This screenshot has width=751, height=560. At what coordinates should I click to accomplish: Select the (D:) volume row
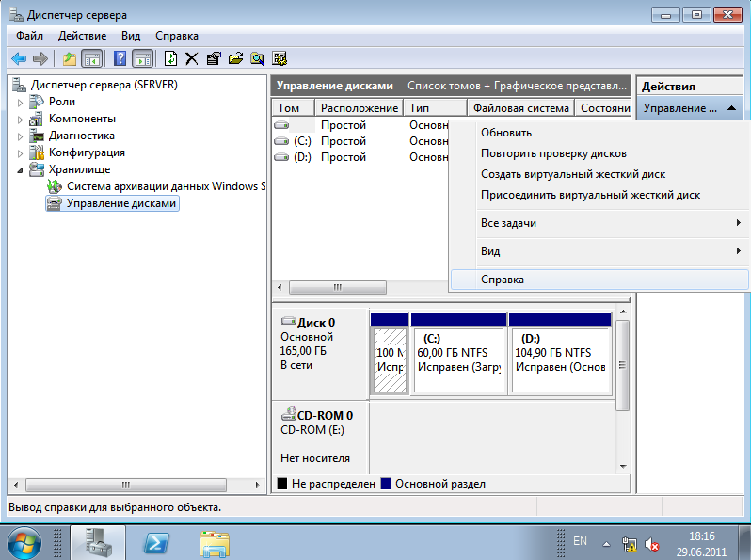(360, 157)
